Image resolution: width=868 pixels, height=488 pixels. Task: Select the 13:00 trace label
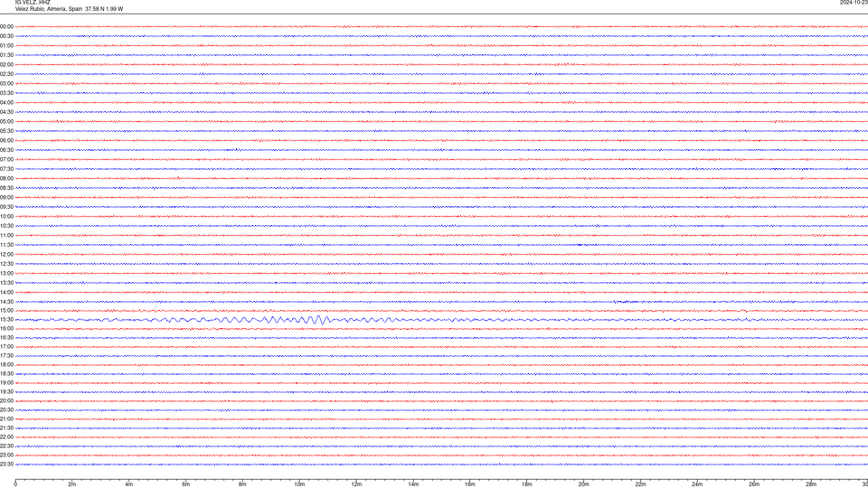(6, 273)
